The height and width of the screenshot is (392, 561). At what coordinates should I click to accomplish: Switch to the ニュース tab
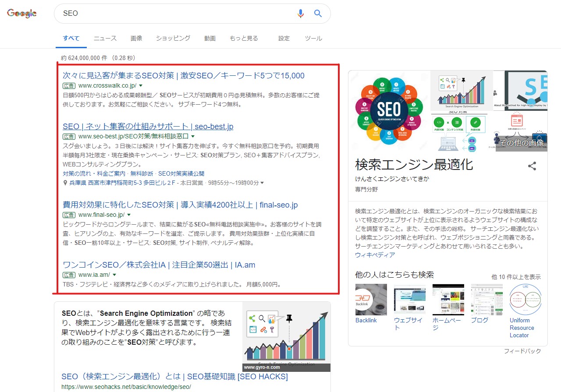tap(105, 38)
